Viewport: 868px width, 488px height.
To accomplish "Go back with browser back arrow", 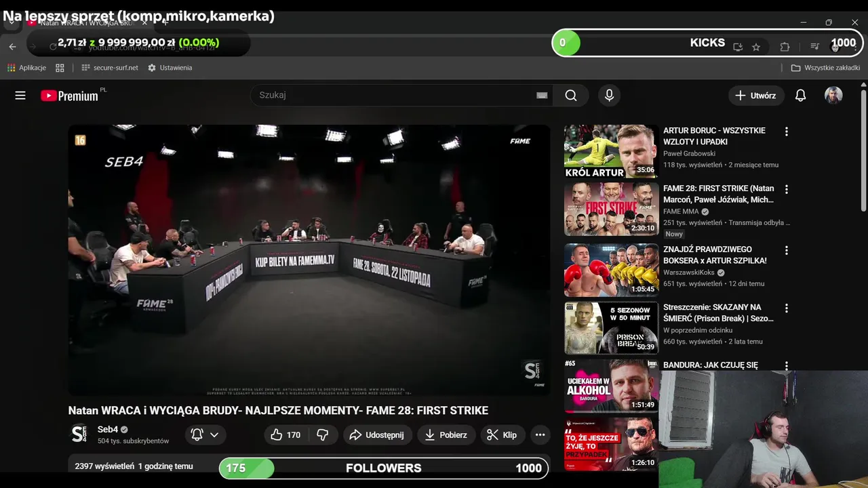I will [12, 47].
